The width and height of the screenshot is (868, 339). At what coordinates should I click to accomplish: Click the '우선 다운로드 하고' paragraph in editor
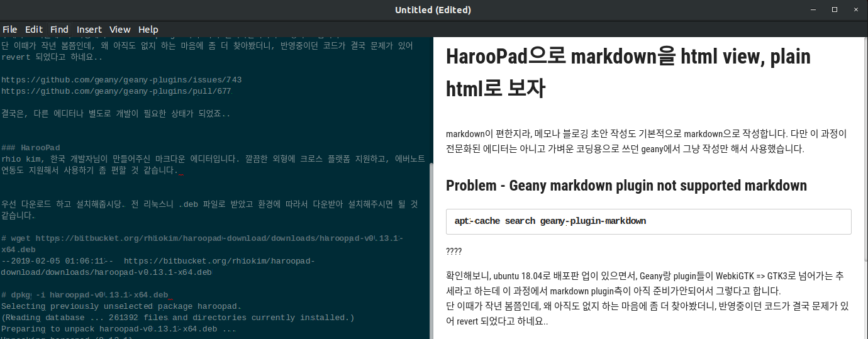pyautogui.click(x=210, y=210)
